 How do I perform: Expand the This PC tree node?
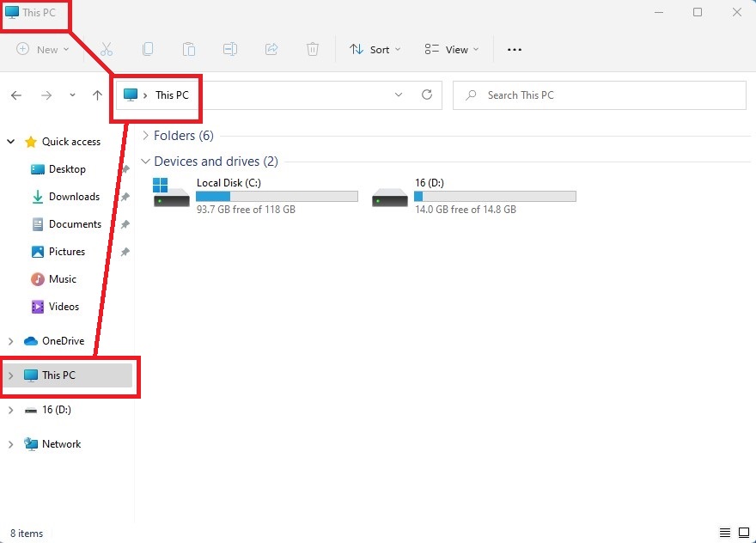coord(10,375)
